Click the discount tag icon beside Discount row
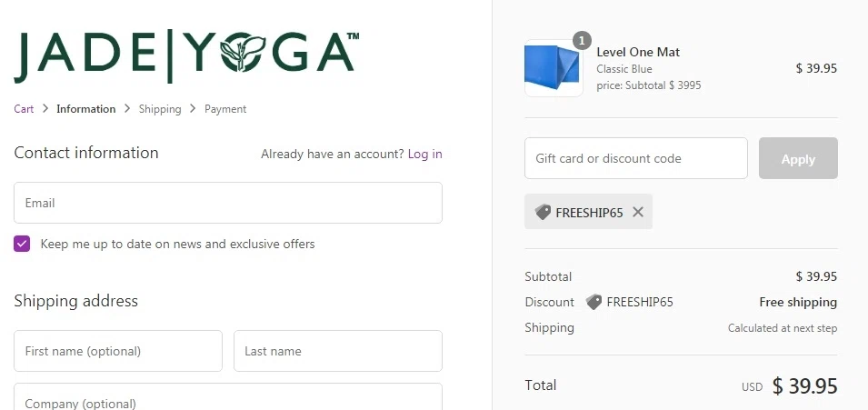 click(594, 302)
